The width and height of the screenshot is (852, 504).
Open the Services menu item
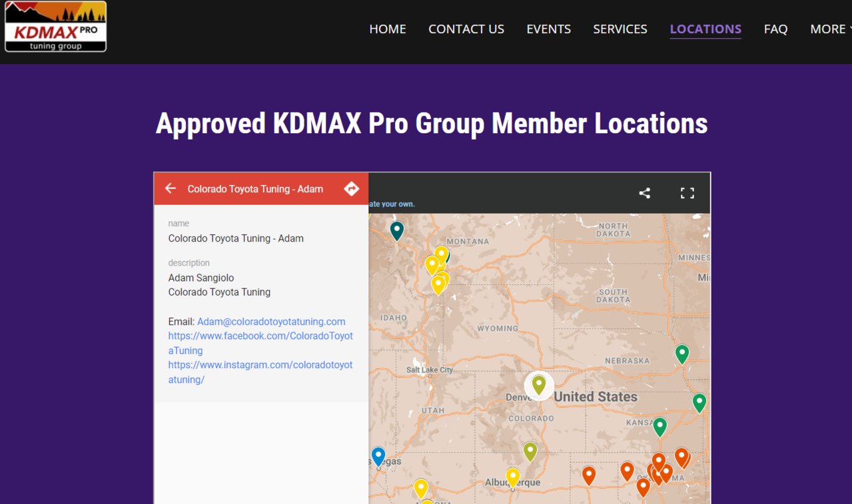coord(620,29)
